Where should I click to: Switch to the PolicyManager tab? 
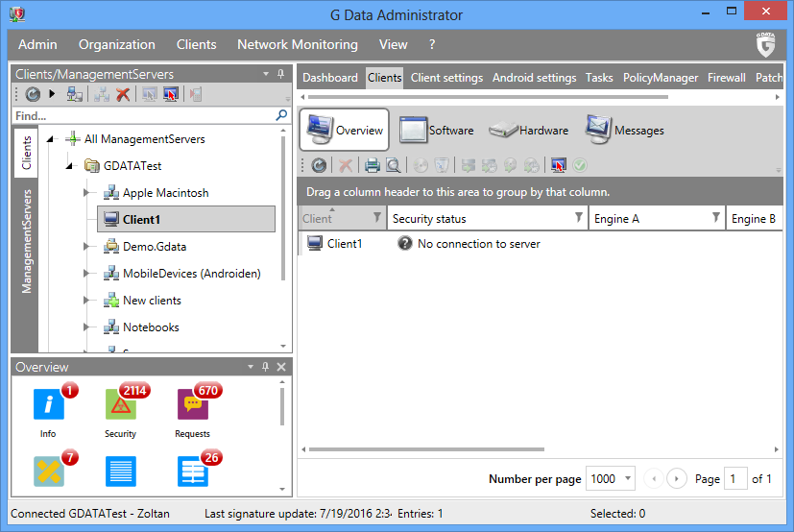(x=660, y=78)
